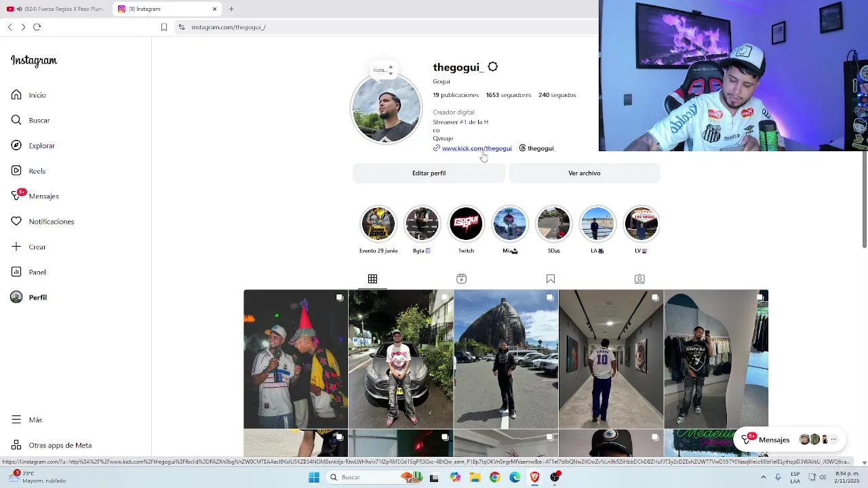This screenshot has width=868, height=488.
Task: Click the Editar perfil button
Action: click(429, 174)
